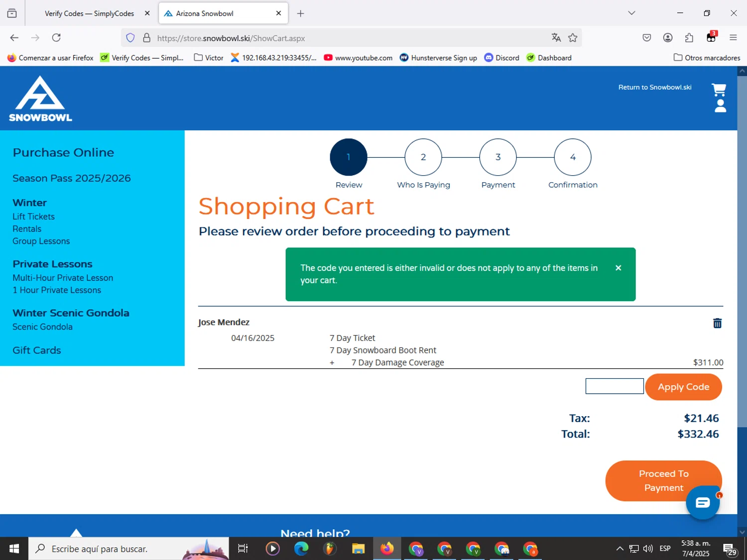Open the Verify Codes bookmark
The height and width of the screenshot is (560, 747).
pyautogui.click(x=142, y=58)
